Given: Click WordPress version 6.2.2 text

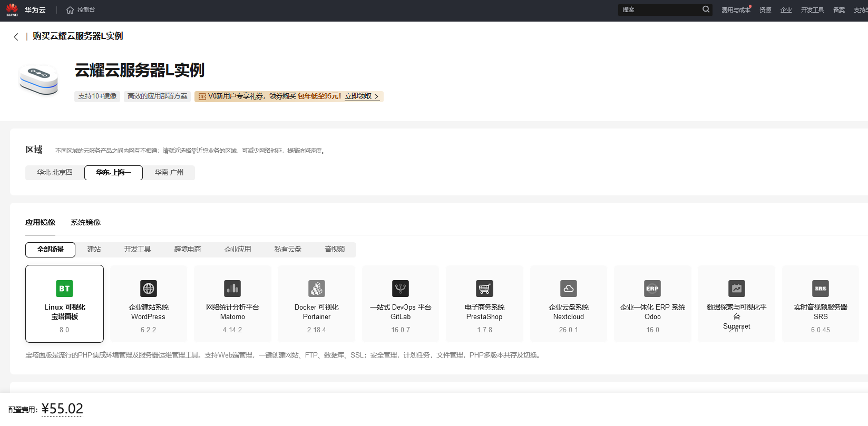Looking at the screenshot, I should coord(148,330).
